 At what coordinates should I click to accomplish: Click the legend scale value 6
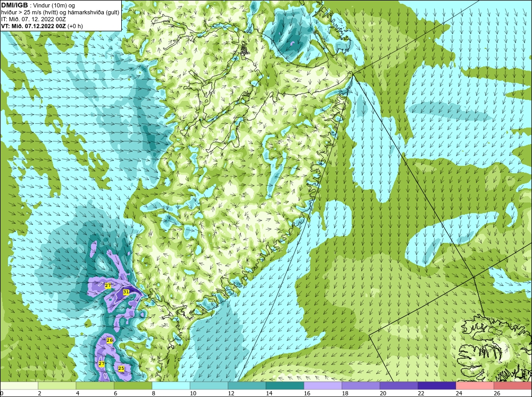pyautogui.click(x=115, y=393)
